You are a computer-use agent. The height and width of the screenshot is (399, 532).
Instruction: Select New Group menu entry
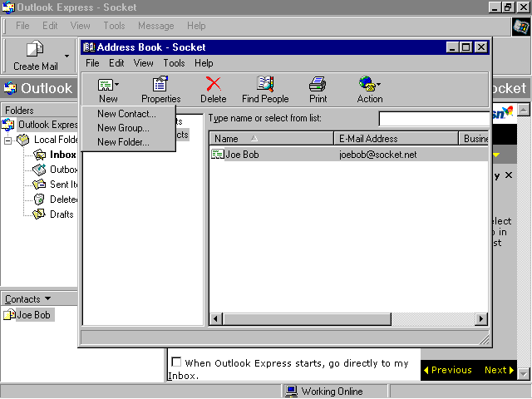tap(123, 128)
